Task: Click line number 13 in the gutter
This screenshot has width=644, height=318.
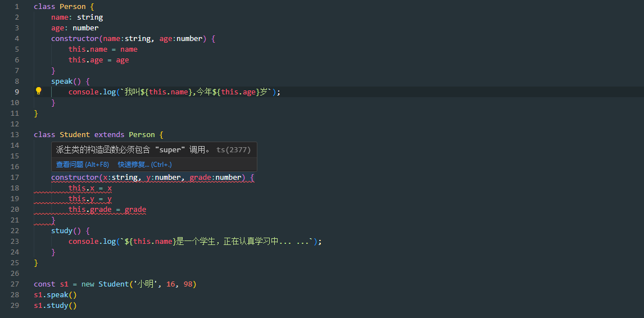Action: pos(15,134)
